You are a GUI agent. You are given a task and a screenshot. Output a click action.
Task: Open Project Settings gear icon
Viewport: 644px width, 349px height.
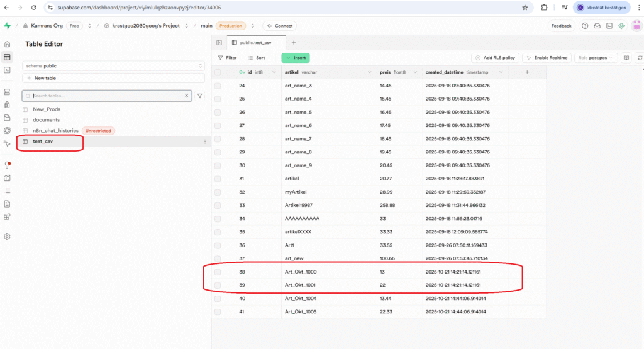pyautogui.click(x=7, y=236)
